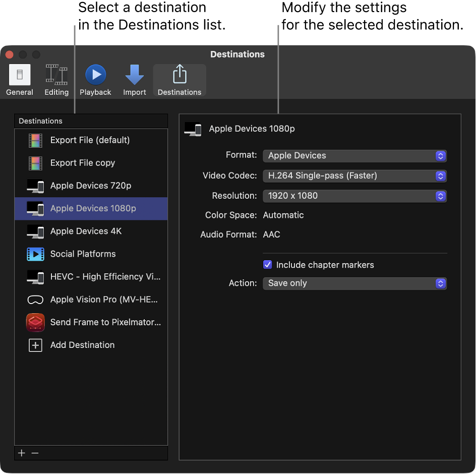Toggle Include chapter markers checkbox
This screenshot has height=474, width=476.
(267, 264)
